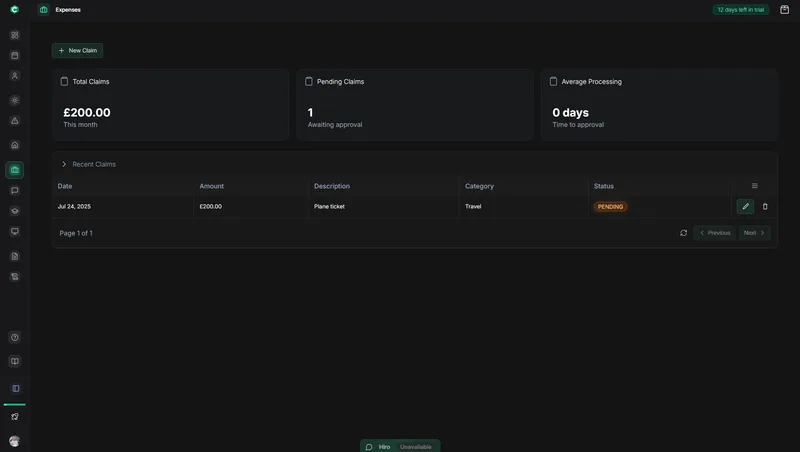Open the monitor icon in sidebar
This screenshot has width=800, height=452.
[x=15, y=231]
